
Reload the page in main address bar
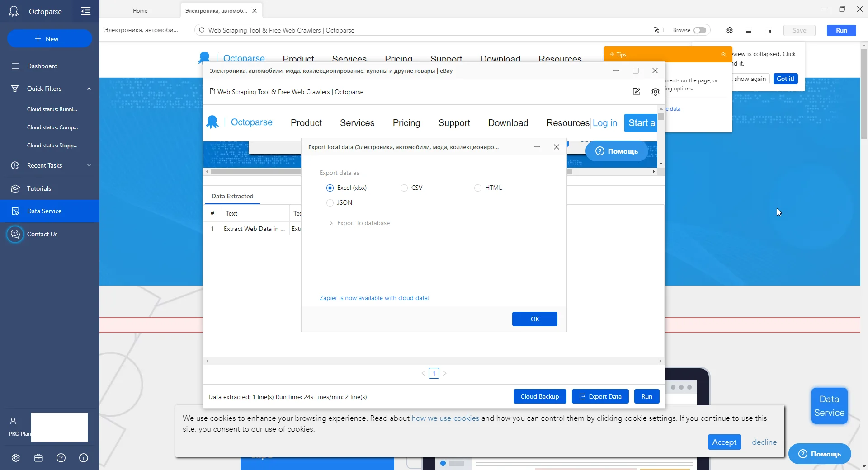pos(202,30)
